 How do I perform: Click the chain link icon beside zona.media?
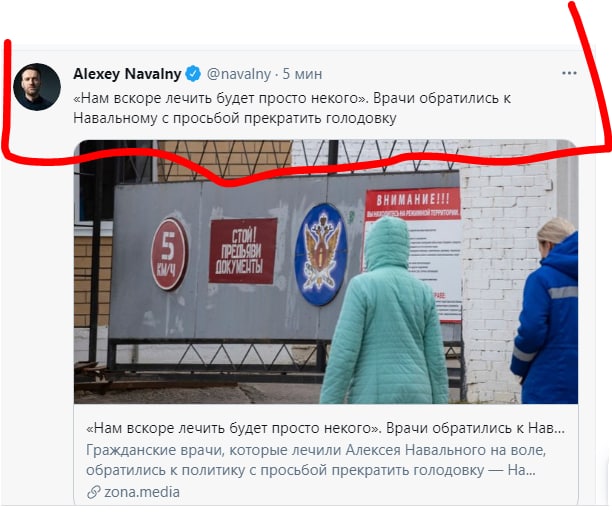tap(94, 492)
